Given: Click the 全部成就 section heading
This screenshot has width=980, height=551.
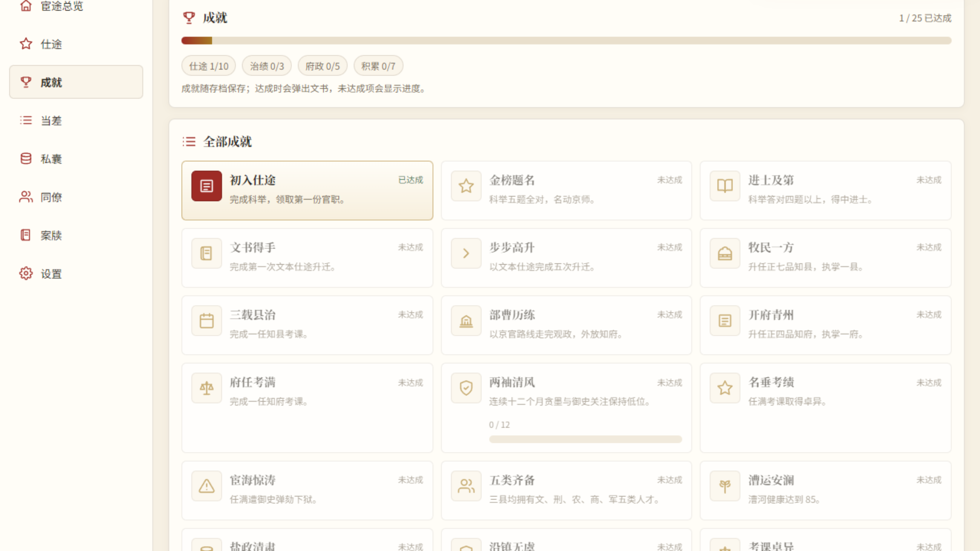Looking at the screenshot, I should 227,141.
